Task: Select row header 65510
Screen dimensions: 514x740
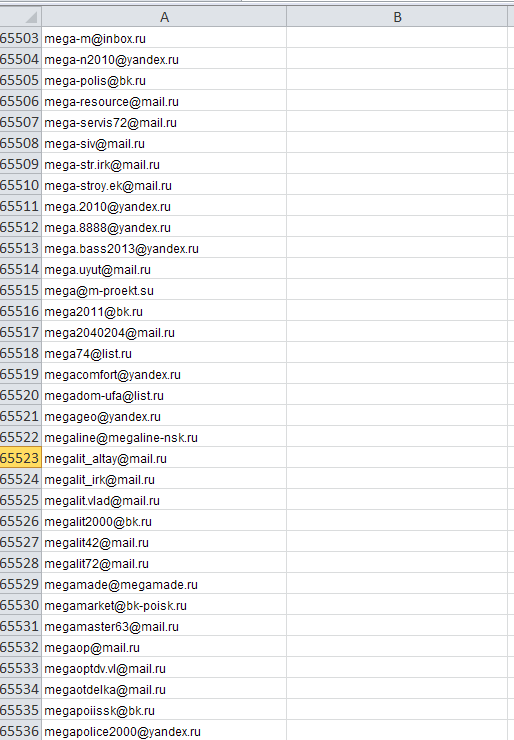Action: [x=20, y=185]
